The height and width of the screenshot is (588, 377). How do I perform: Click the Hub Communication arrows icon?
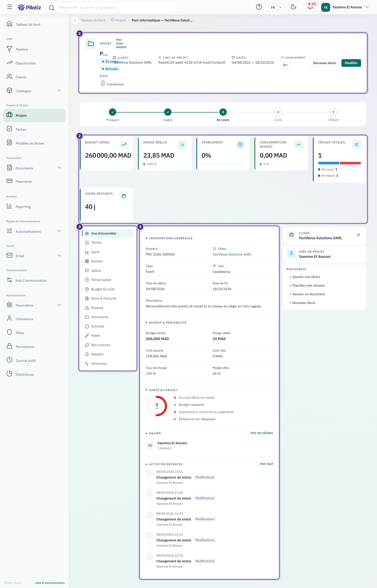pyautogui.click(x=9, y=280)
